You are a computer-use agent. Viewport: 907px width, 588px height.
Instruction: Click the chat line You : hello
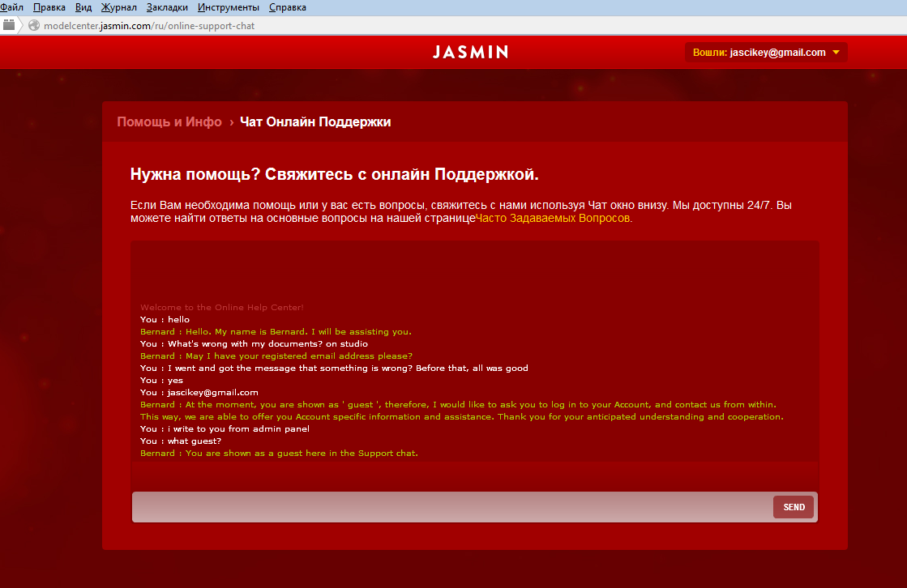click(165, 320)
